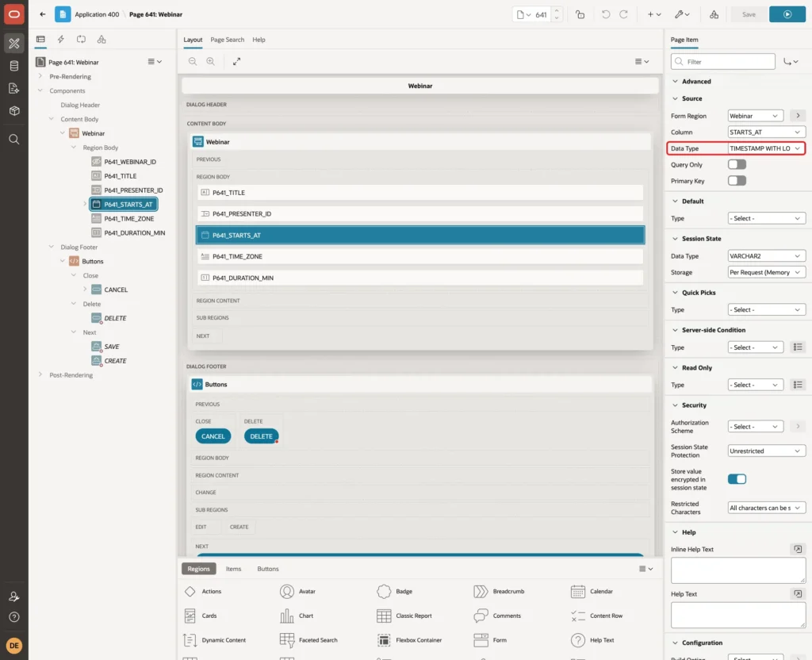Click DELETE button in layout
The width and height of the screenshot is (812, 660).
coord(261,437)
